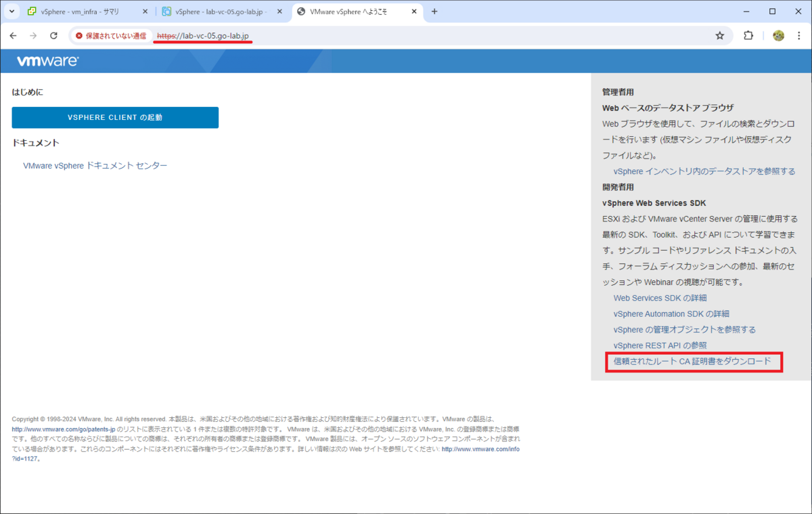Screen dimensions: 812x514
Task: Open the extensions puzzle icon
Action: pyautogui.click(x=749, y=36)
